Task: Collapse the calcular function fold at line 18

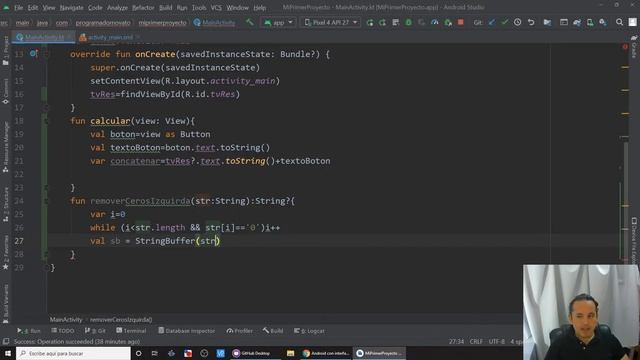Action: (x=46, y=121)
